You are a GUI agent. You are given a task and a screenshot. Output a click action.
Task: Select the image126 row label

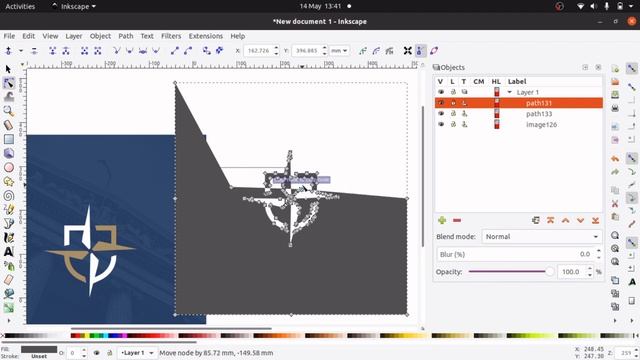pos(541,124)
